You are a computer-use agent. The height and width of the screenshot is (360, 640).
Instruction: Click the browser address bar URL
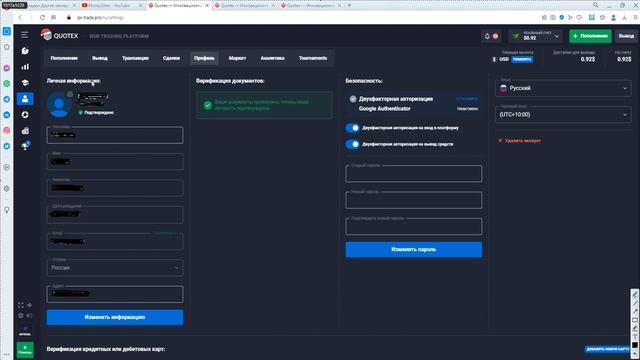click(x=100, y=18)
